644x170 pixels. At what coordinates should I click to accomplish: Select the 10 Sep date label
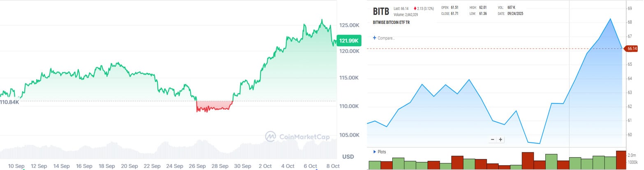(x=16, y=166)
